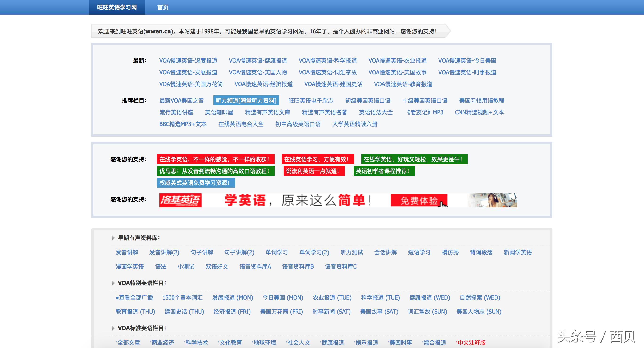The width and height of the screenshot is (644, 348).
Task: Open the 发音讲解(2) resource link
Action: [x=164, y=252]
